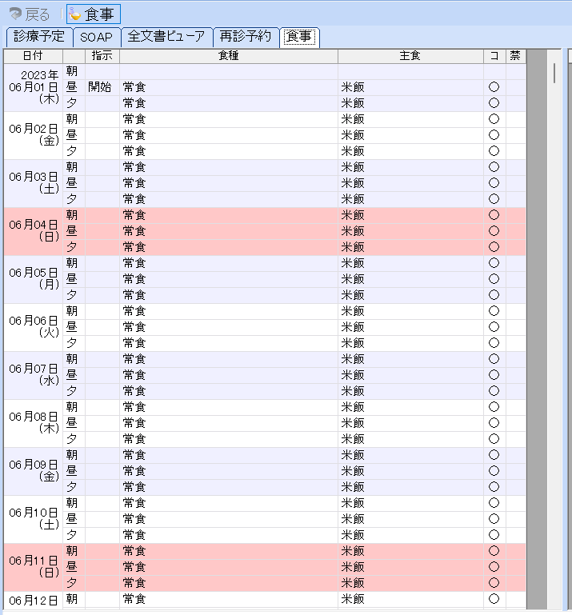Click the circle mark for 06月02日 昼
This screenshot has width=572, height=615.
pos(494,135)
